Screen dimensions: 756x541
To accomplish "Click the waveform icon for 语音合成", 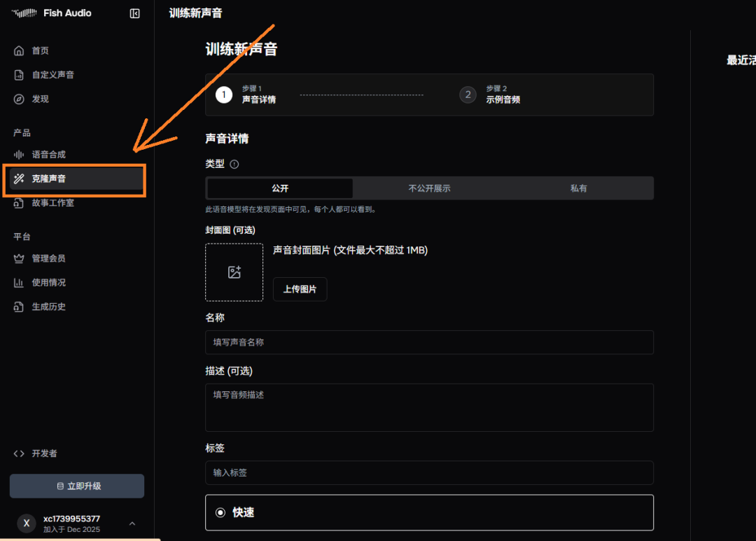I will tap(19, 155).
